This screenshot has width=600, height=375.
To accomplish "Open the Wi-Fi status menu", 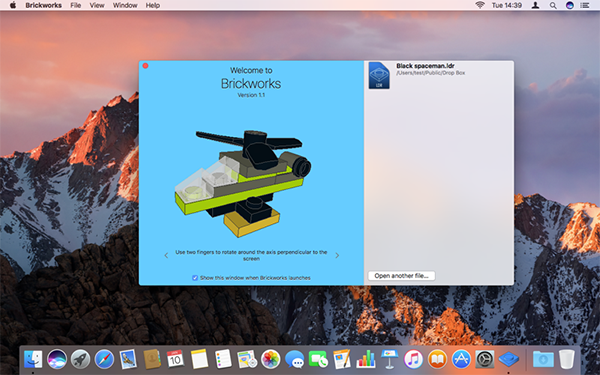I will pos(480,5).
